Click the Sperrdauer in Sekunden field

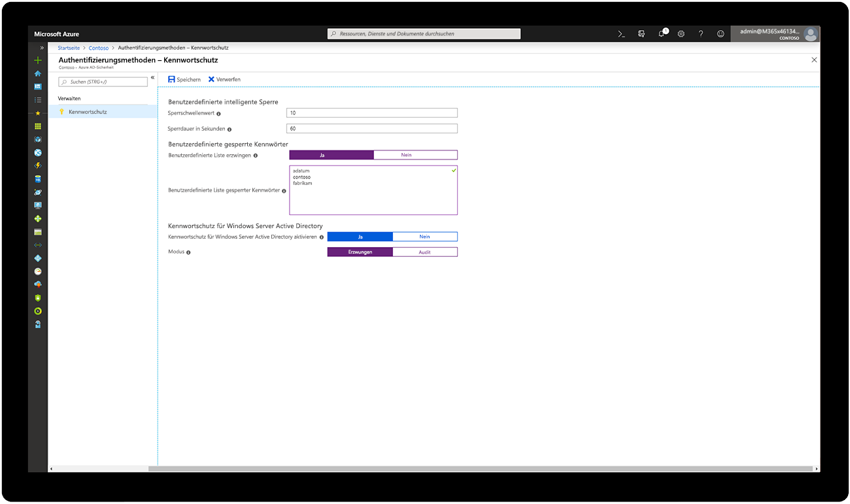[372, 129]
